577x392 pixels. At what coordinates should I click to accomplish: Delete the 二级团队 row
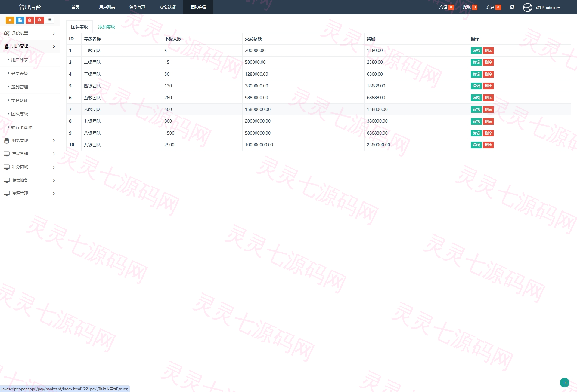coord(488,62)
